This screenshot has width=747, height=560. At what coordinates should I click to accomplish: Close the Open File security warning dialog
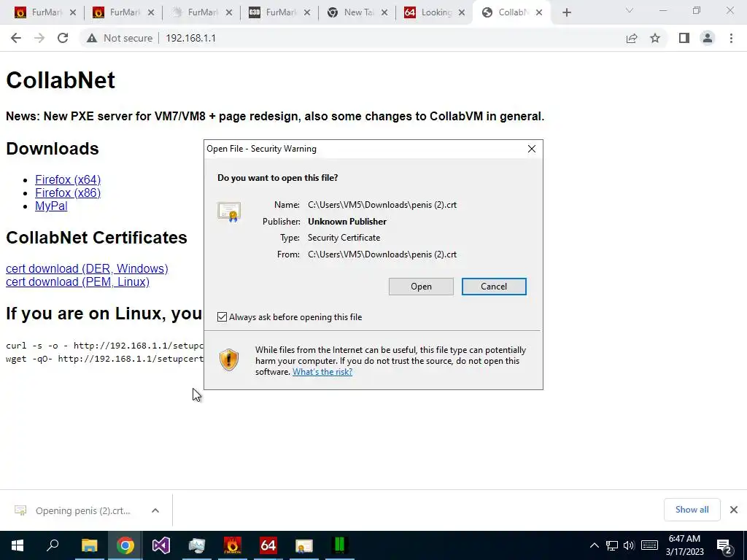532,149
